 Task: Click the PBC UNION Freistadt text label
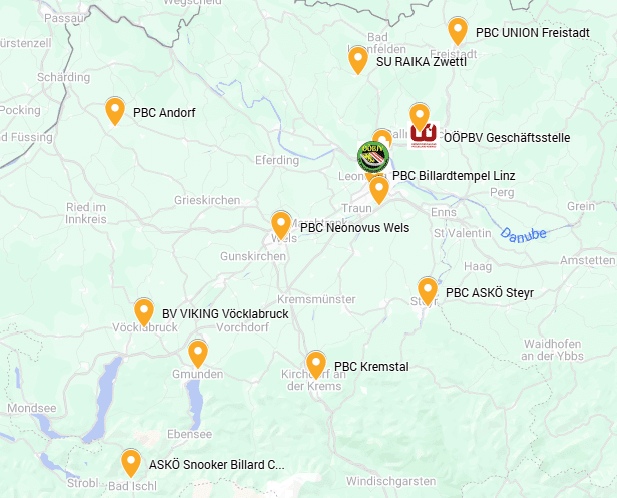click(533, 33)
